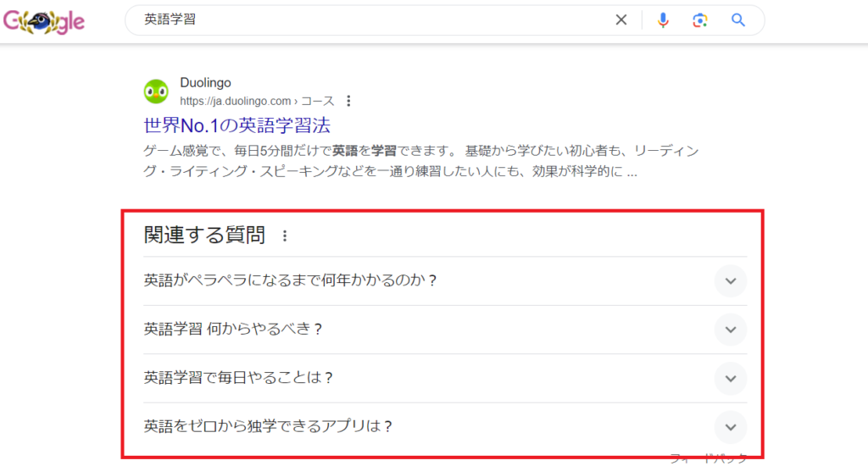The height and width of the screenshot is (466, 868).
Task: Click the Duolingo site name
Action: [205, 82]
